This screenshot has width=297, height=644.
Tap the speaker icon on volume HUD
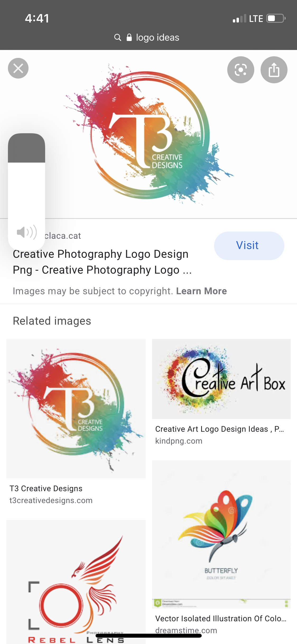(x=27, y=232)
